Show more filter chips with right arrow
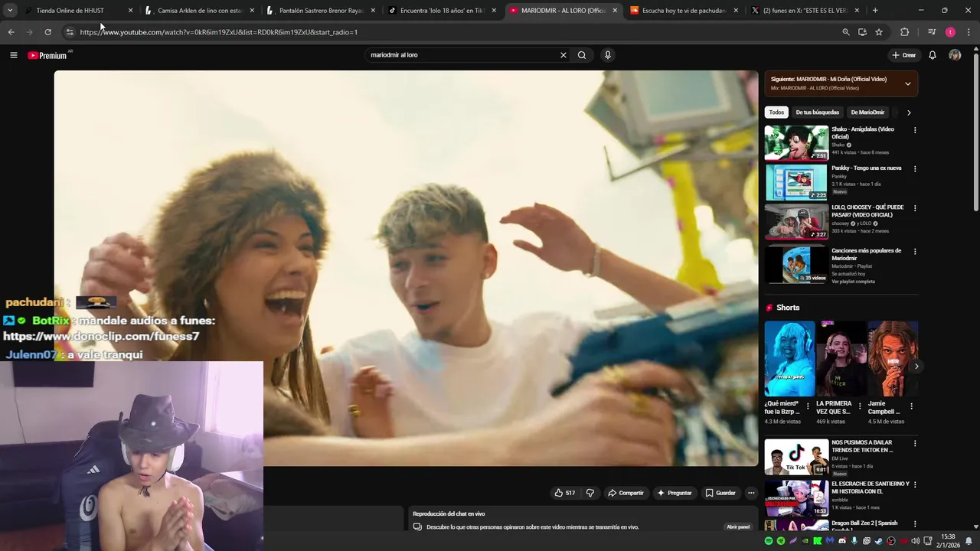The height and width of the screenshot is (551, 980). click(x=909, y=112)
